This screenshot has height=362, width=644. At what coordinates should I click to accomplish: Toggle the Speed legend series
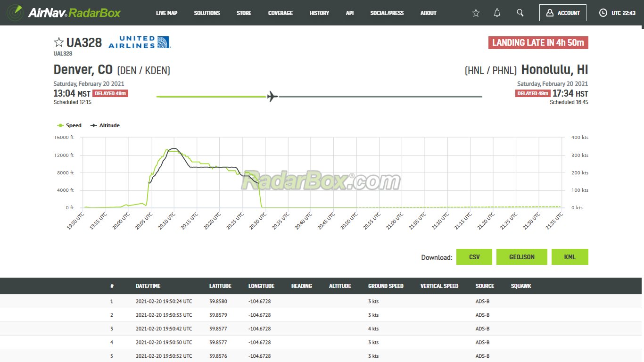point(69,125)
